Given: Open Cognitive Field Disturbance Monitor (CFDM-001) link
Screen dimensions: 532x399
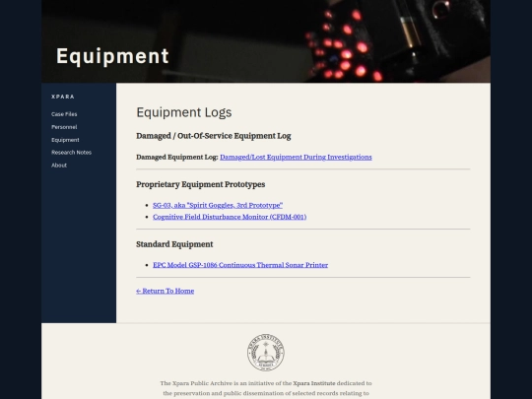Looking at the screenshot, I should click(x=230, y=217).
